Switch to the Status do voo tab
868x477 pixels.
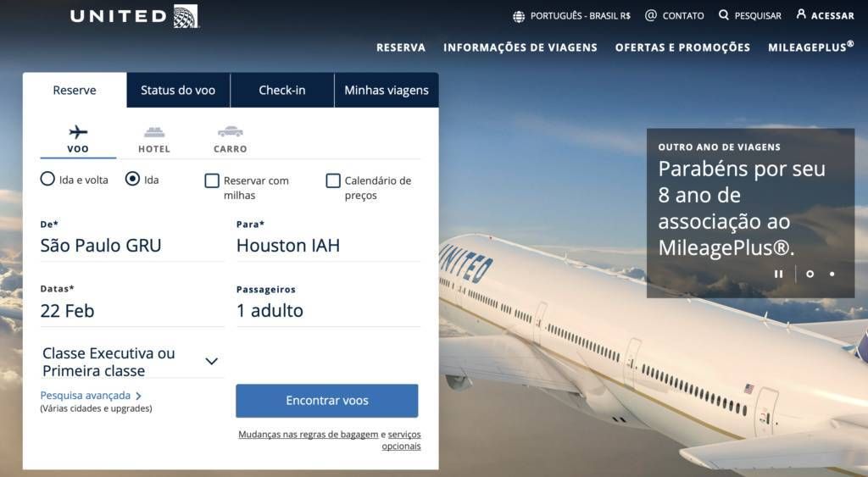tap(178, 90)
